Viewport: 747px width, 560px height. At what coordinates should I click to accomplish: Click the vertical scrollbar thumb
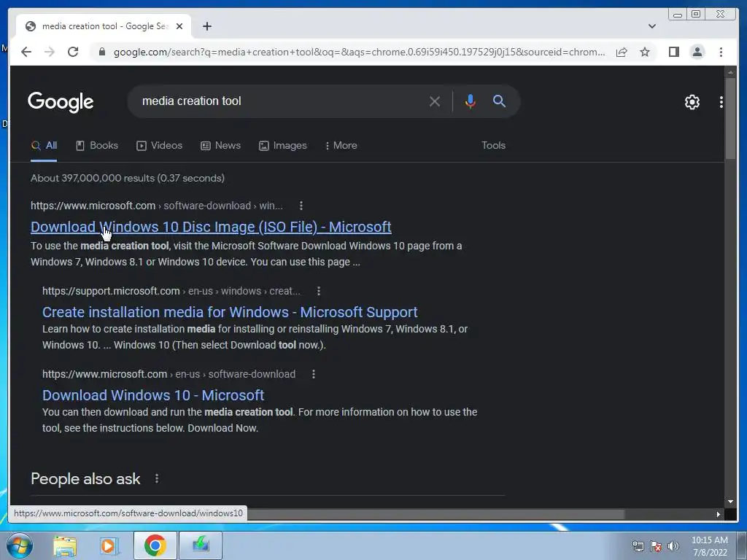(x=730, y=118)
